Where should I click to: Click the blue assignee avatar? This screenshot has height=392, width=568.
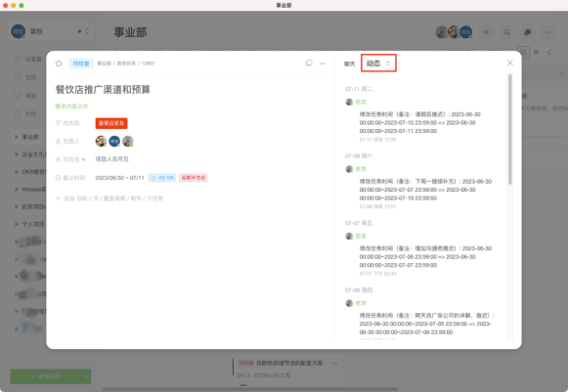114,141
